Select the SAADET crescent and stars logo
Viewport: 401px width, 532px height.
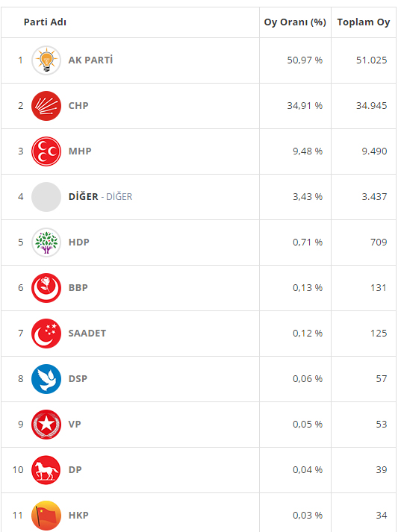[46, 334]
